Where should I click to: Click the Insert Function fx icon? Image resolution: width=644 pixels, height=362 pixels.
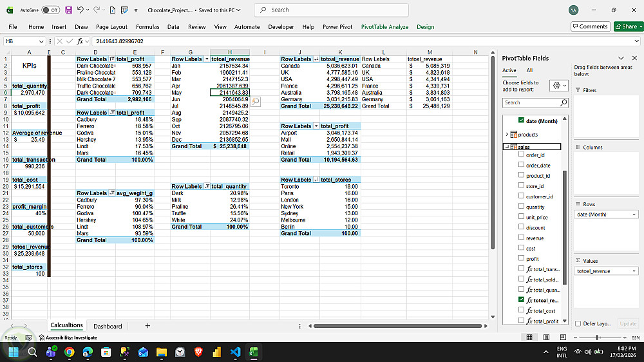[x=80, y=41]
